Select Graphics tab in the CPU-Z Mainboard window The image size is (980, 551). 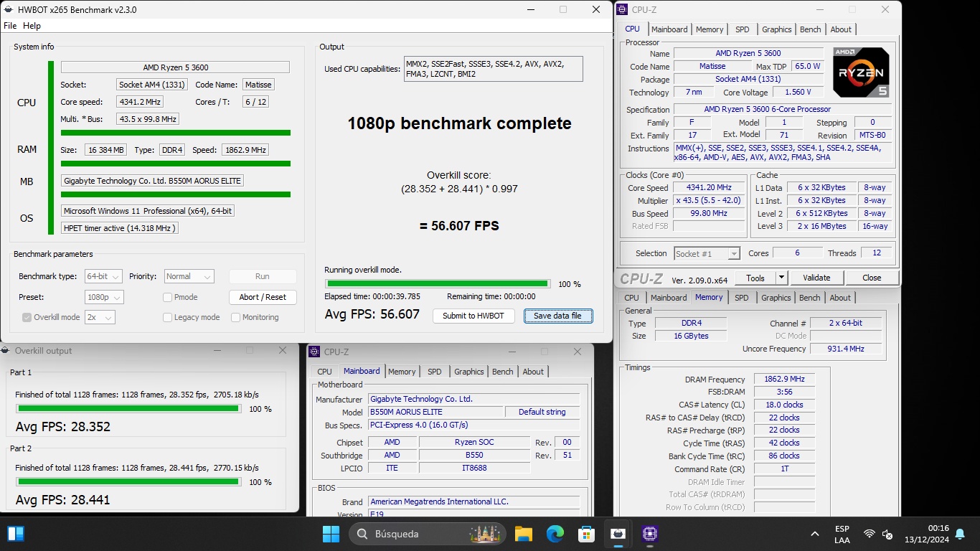[x=469, y=372]
